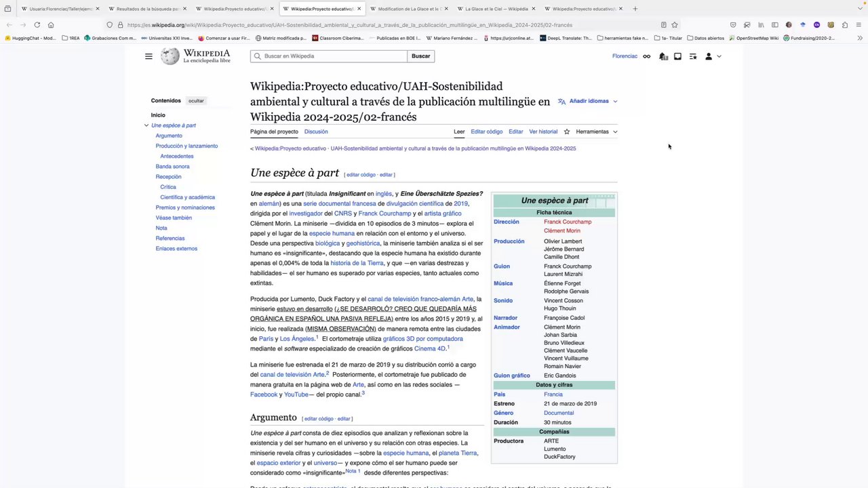Open the DeepL Translate bookmark
The height and width of the screenshot is (488, 868).
tap(566, 38)
